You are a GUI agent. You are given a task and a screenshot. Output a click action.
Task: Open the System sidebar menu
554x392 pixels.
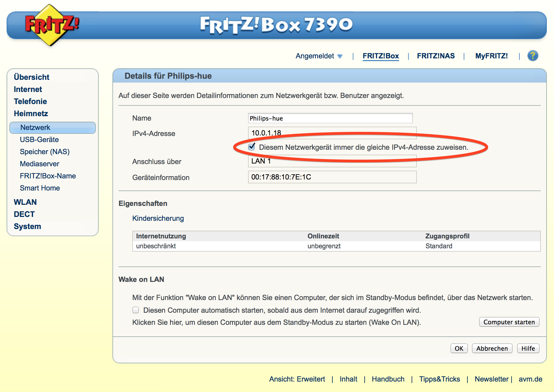click(27, 226)
